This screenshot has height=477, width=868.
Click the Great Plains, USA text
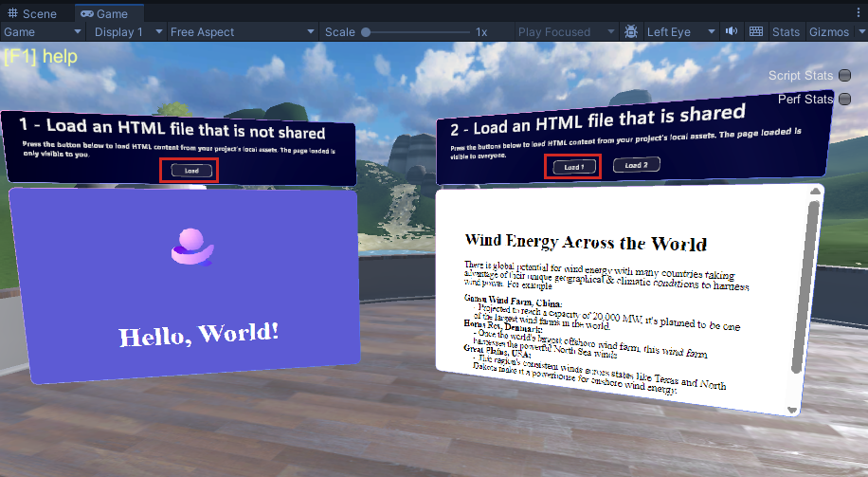click(x=497, y=351)
